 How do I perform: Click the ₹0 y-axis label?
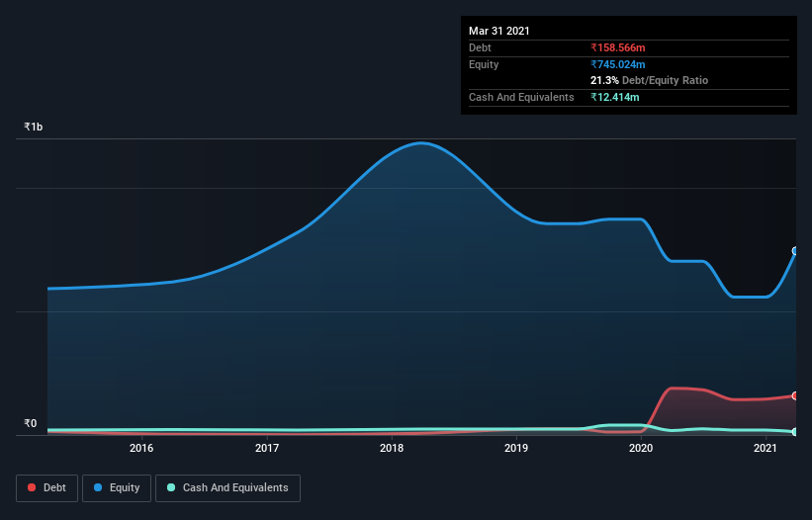click(x=31, y=423)
